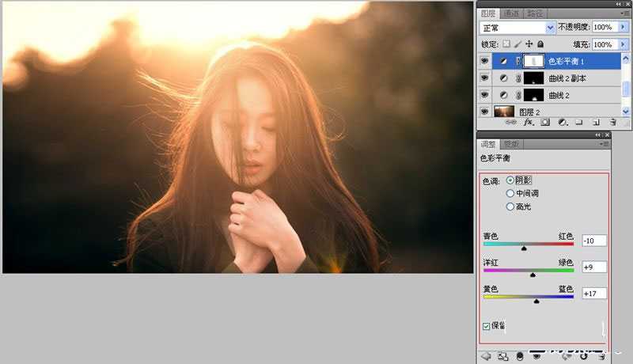Image resolution: width=633 pixels, height=364 pixels.
Task: Click the create new layer icon
Action: click(596, 123)
